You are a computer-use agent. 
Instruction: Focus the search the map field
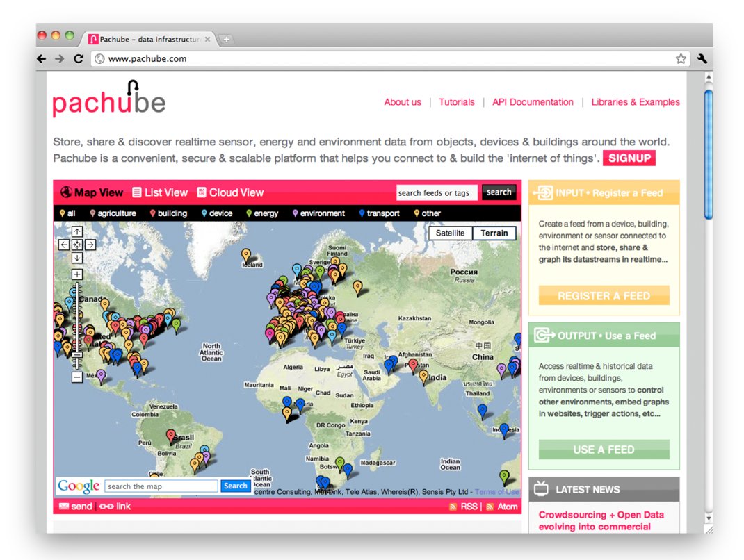coord(161,486)
